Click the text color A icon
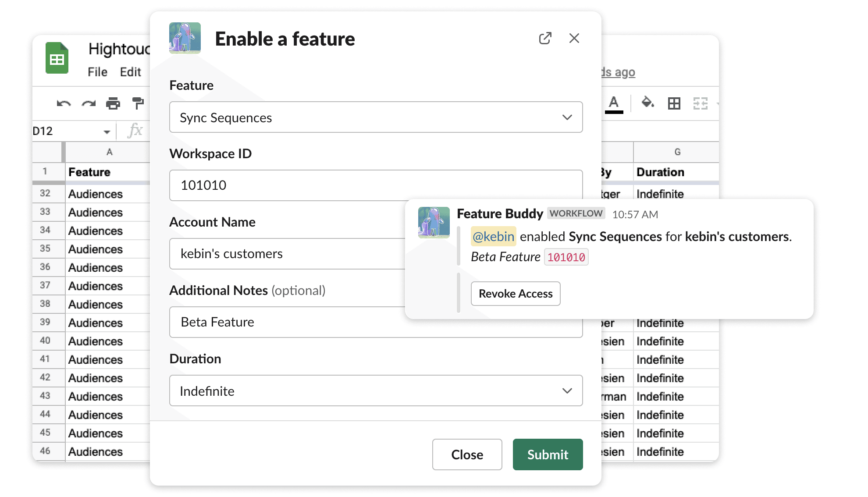Screen dimensions: 868x497 [x=614, y=103]
